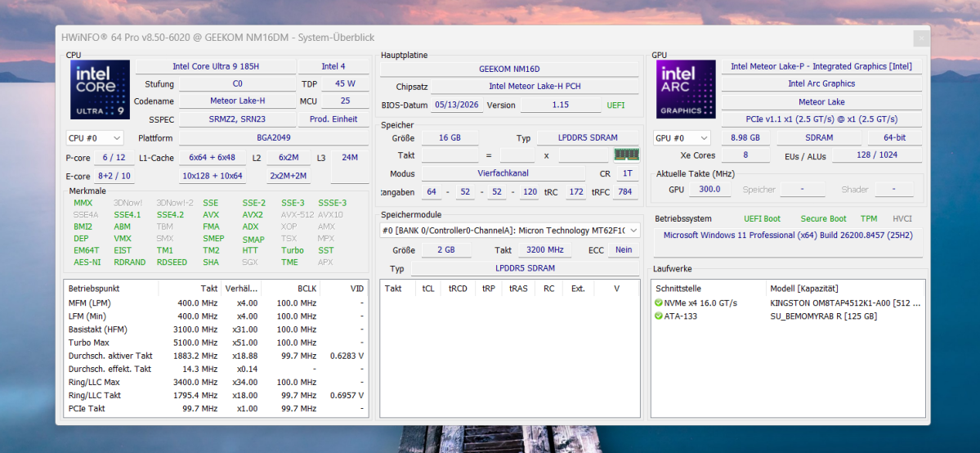Click the Modell [Kapazität] column header
This screenshot has height=453, width=980.
(x=845, y=289)
